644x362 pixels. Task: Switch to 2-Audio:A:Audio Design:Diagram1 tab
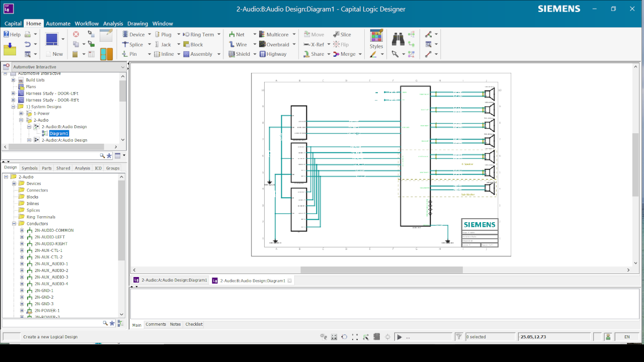click(x=171, y=280)
